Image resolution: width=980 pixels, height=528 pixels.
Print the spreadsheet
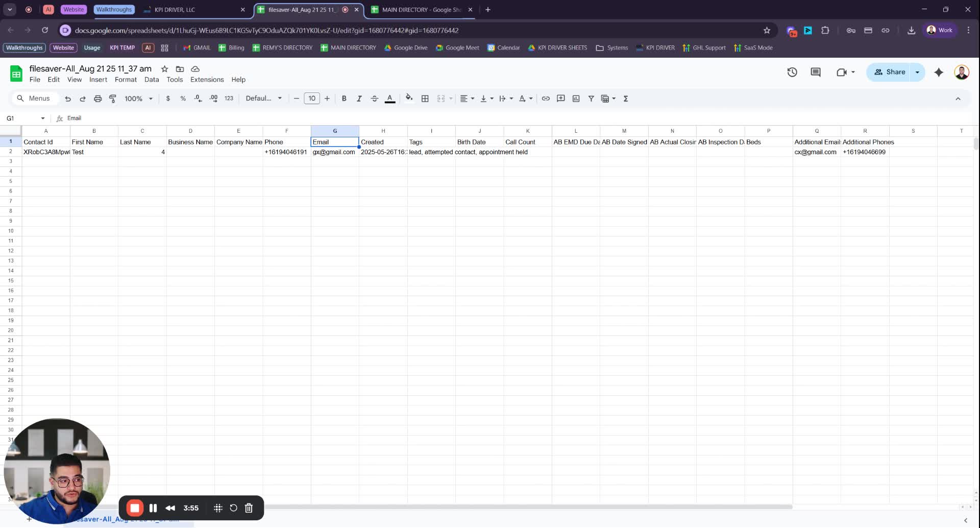point(97,99)
